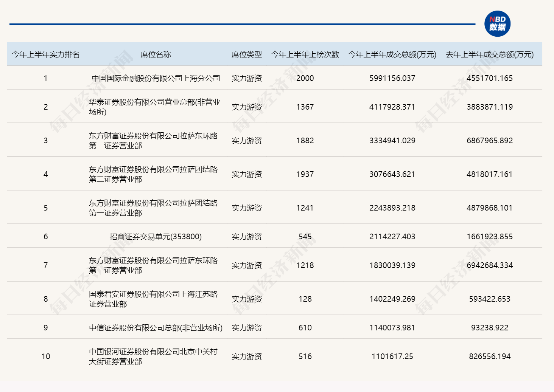Click the value 5991156.037 in rank 1 row

point(392,78)
